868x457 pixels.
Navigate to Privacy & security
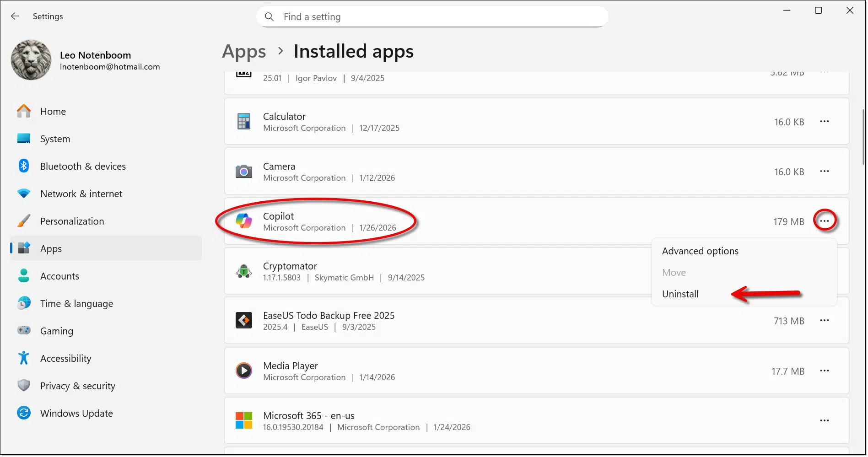tap(77, 386)
